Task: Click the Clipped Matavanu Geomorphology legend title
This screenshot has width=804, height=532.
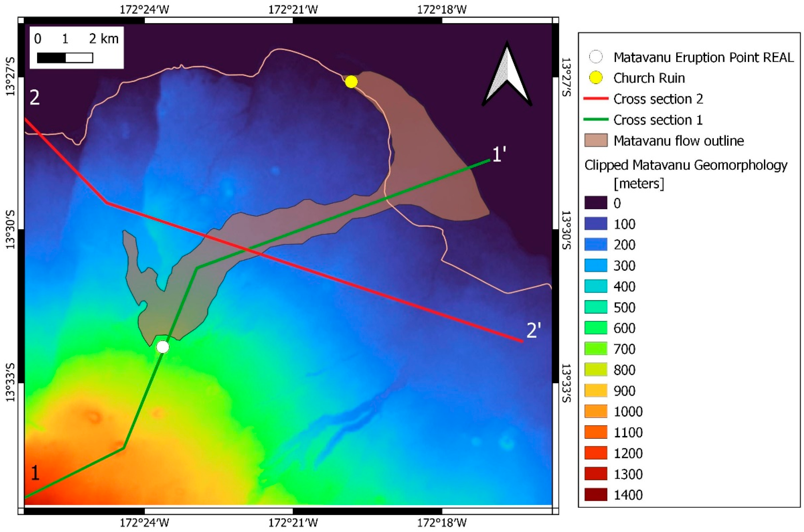Action: (x=686, y=165)
